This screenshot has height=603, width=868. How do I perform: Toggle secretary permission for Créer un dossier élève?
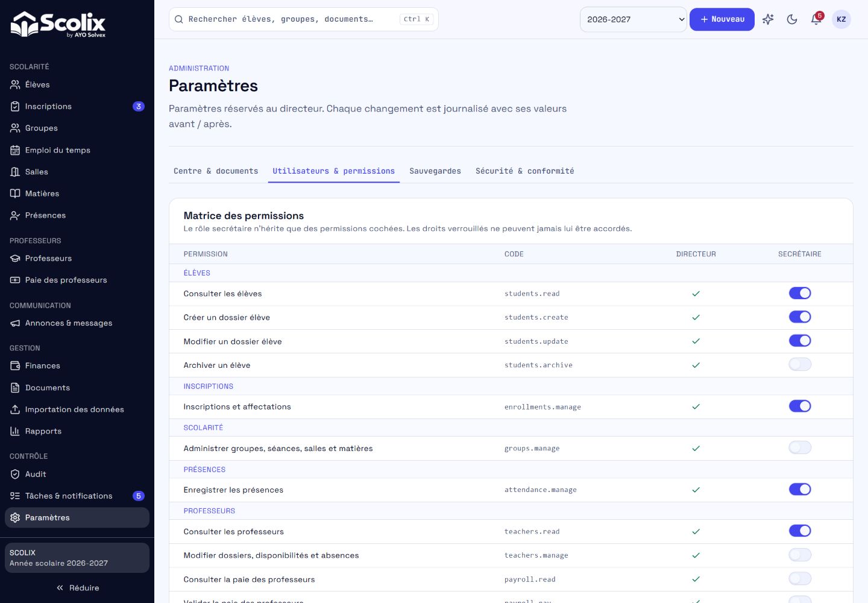800,317
